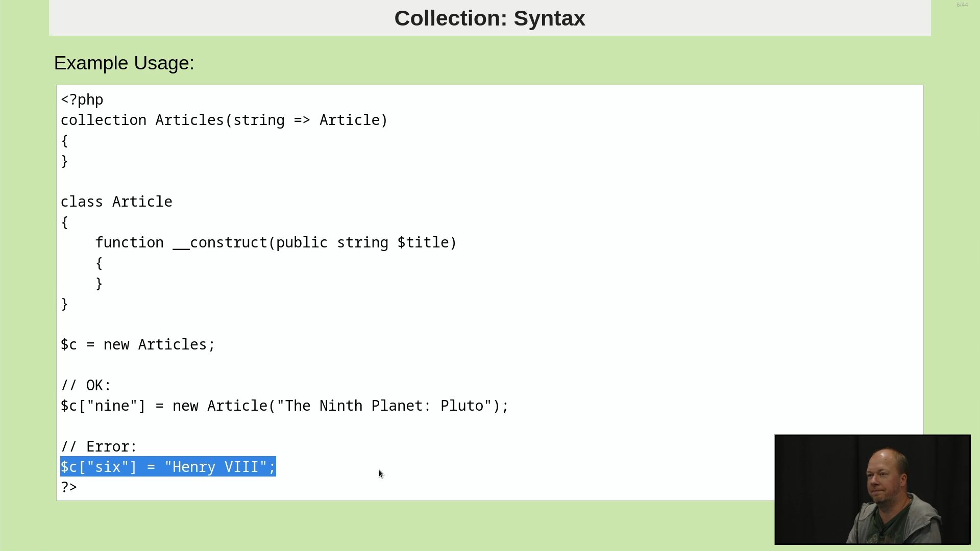
Task: Click the slide number 6/44 indicator
Action: [x=962, y=5]
